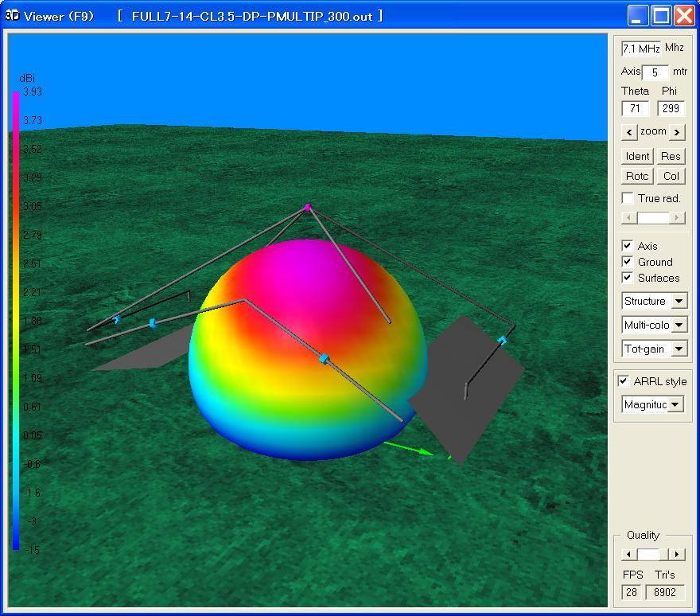The image size is (700, 616).
Task: Click the Col color button
Action: coord(671,177)
